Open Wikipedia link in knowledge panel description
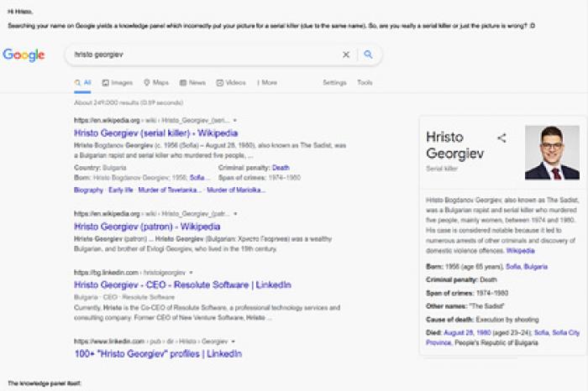588x391 pixels. pos(520,251)
